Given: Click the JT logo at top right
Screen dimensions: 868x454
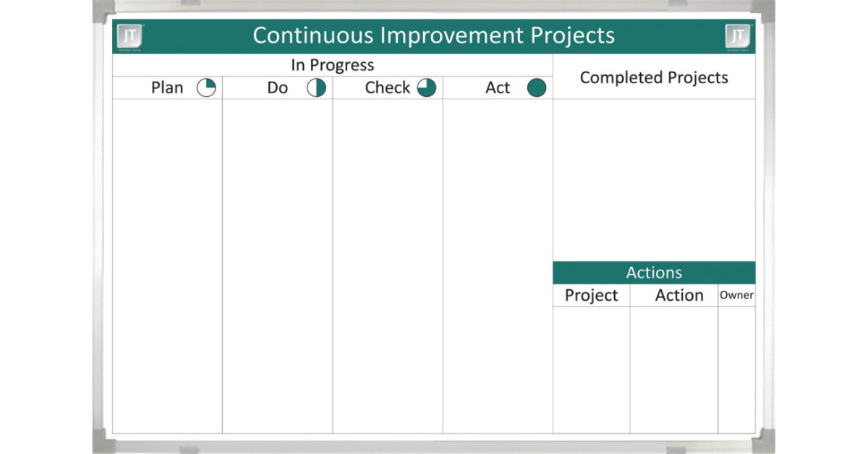Looking at the screenshot, I should [738, 37].
